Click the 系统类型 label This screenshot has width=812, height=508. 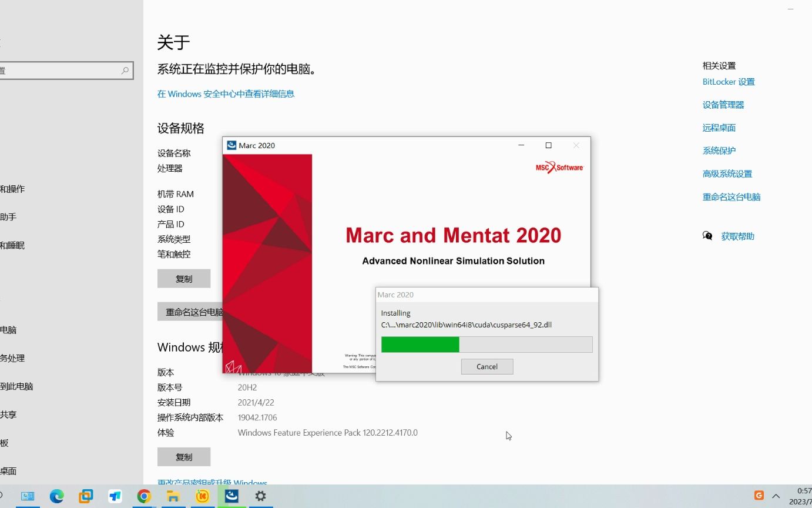click(174, 239)
